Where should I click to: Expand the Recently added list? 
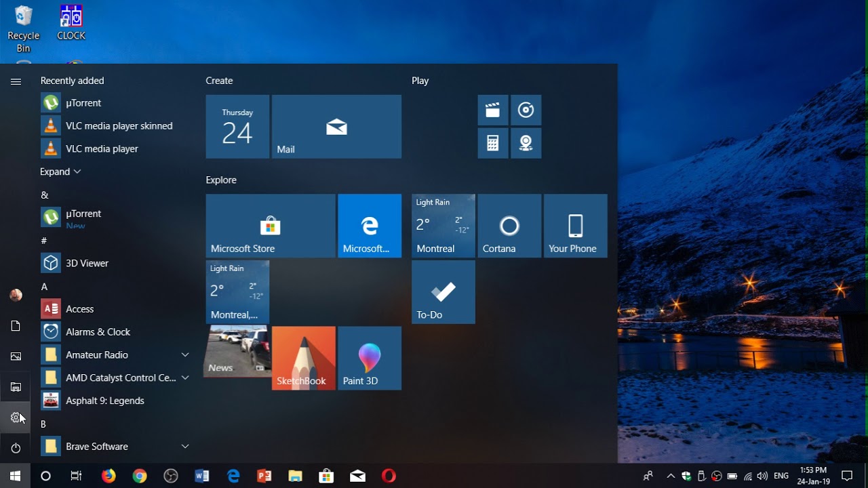60,171
